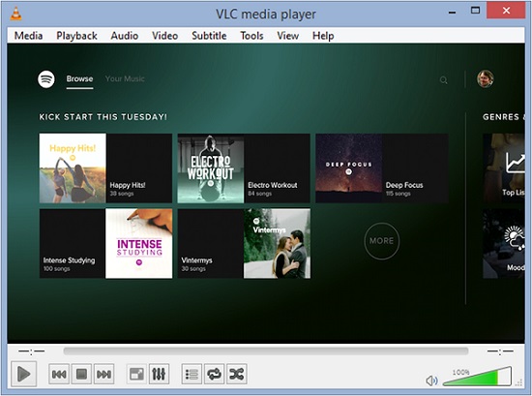The height and width of the screenshot is (396, 532).
Task: Click the Intense Studying title text
Action: click(70, 260)
